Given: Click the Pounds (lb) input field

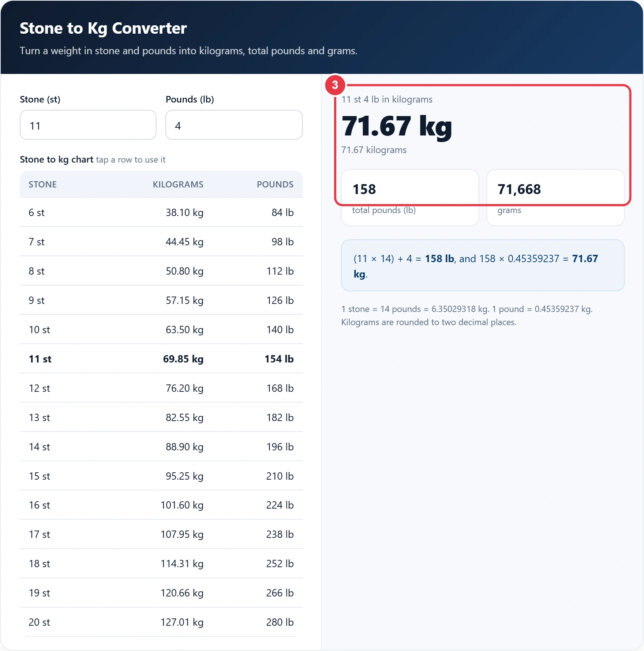Looking at the screenshot, I should pyautogui.click(x=234, y=125).
